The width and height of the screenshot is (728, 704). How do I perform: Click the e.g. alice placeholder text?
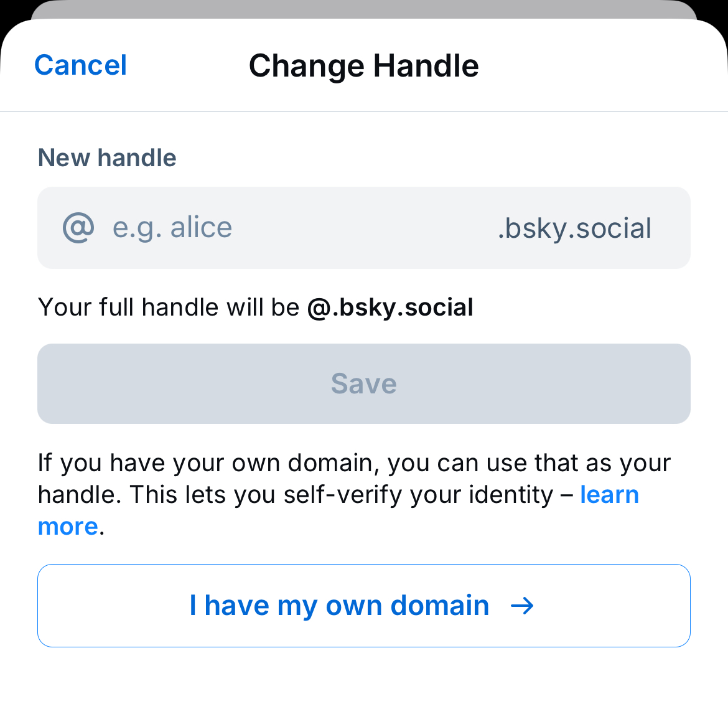tap(172, 228)
